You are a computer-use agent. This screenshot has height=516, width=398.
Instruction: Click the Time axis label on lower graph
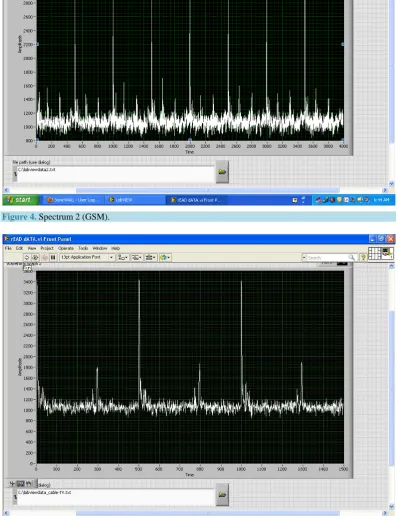pos(189,475)
